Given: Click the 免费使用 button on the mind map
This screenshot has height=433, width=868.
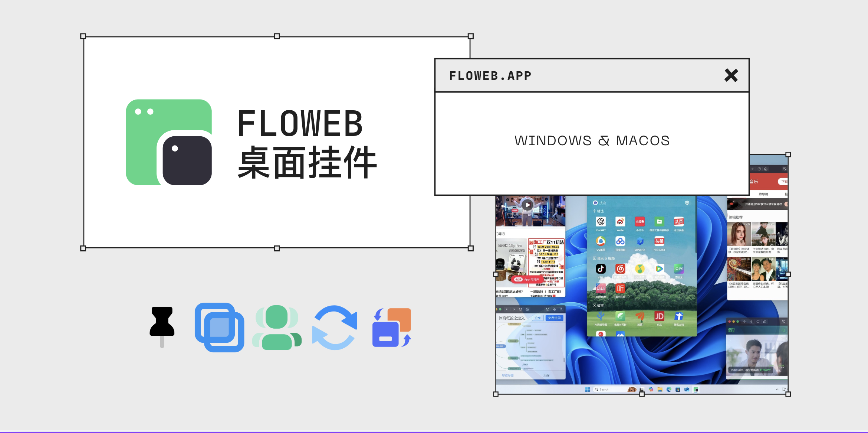Looking at the screenshot, I should 554,318.
